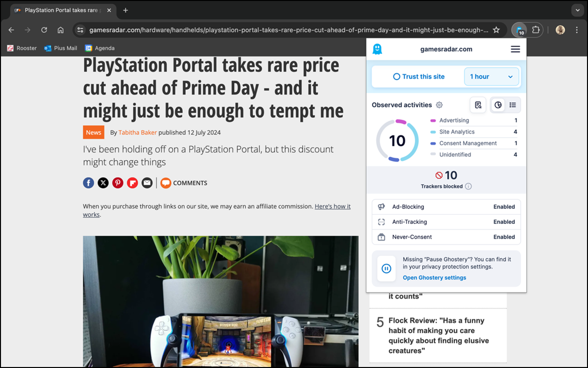Share article by email icon

(x=147, y=183)
